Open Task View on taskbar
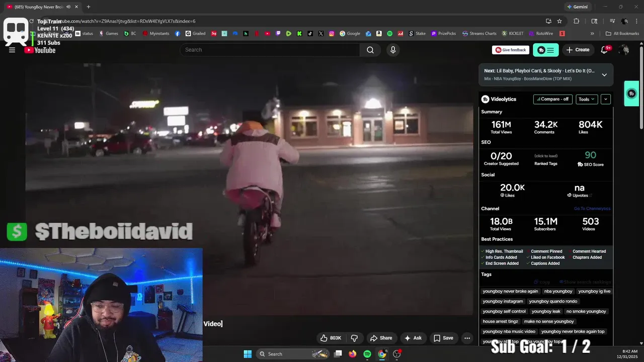The height and width of the screenshot is (362, 644). coord(338,354)
